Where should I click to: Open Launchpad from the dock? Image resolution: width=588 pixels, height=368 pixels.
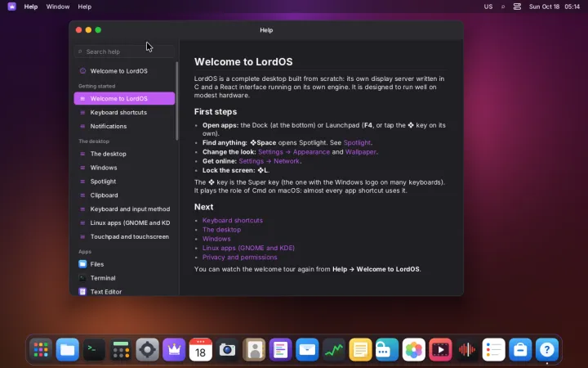coord(41,350)
